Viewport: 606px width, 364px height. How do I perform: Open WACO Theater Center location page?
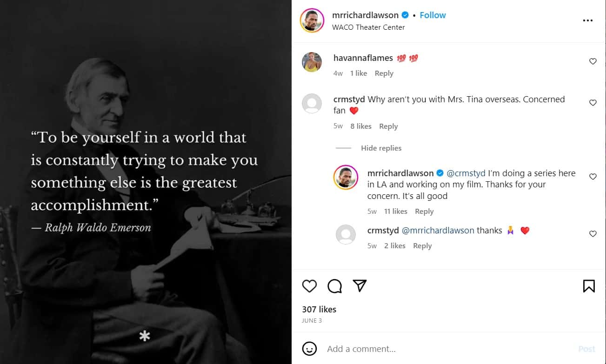(x=369, y=27)
